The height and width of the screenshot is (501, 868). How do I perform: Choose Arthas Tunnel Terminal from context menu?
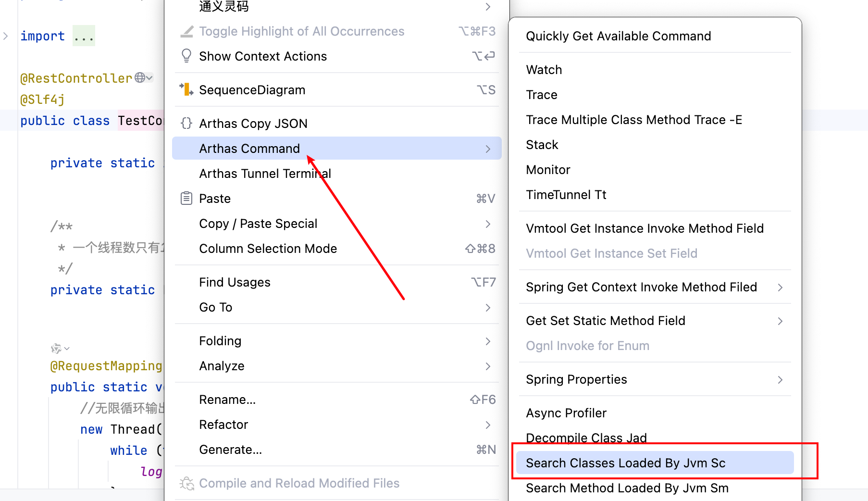pos(265,174)
